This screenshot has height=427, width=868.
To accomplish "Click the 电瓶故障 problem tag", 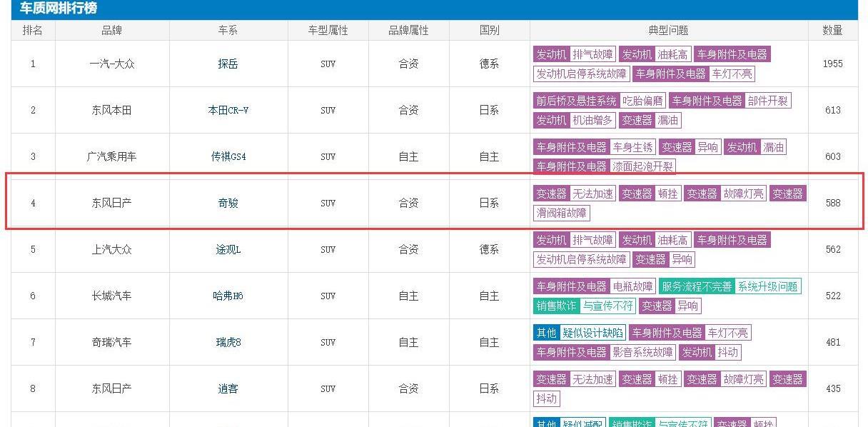I will [x=632, y=286].
